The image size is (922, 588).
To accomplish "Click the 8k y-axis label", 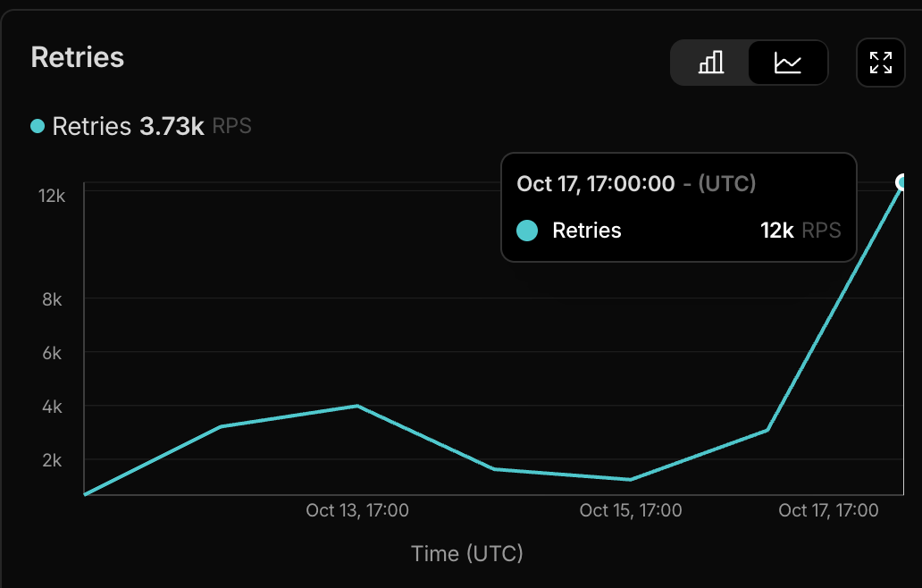I will (x=52, y=299).
